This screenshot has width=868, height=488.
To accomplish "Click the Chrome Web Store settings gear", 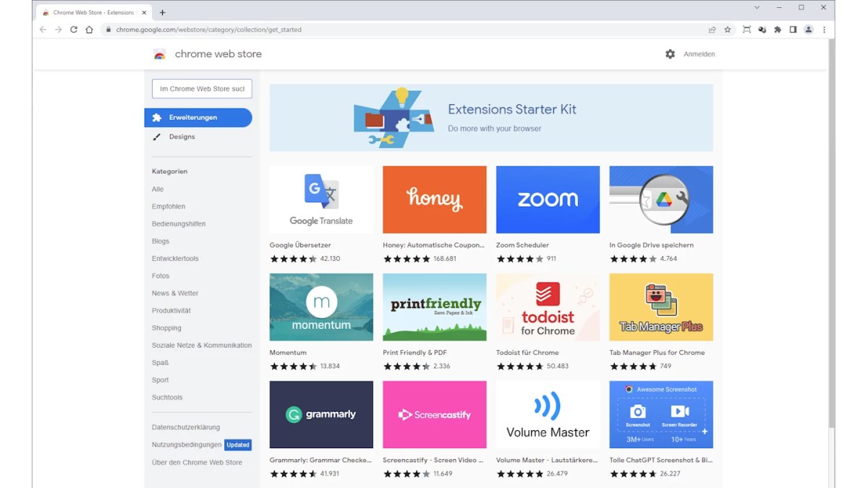I will (671, 53).
